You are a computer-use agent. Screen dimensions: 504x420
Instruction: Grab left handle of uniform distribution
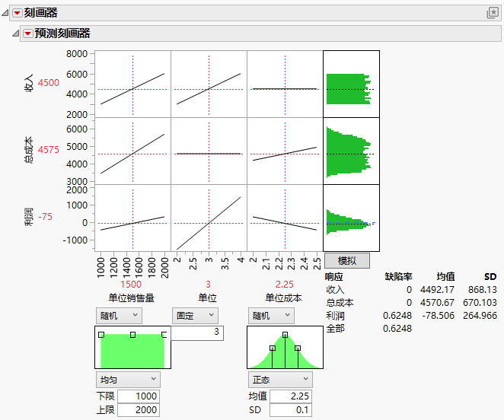pos(101,335)
